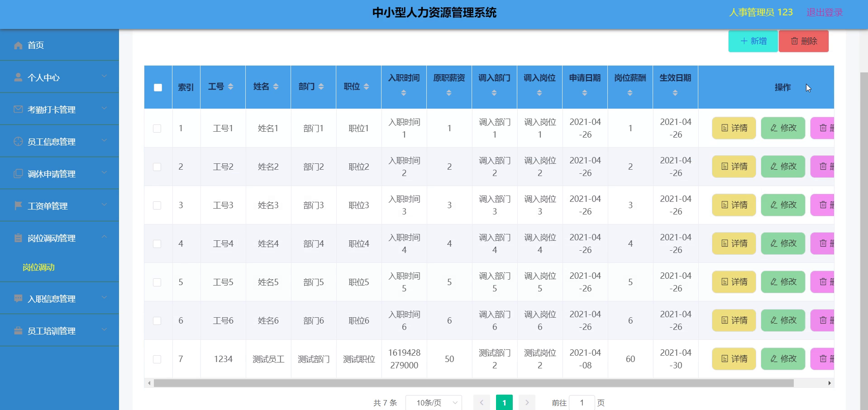Click the 新增 add button
Screen dimensions: 868x410
[x=753, y=41]
